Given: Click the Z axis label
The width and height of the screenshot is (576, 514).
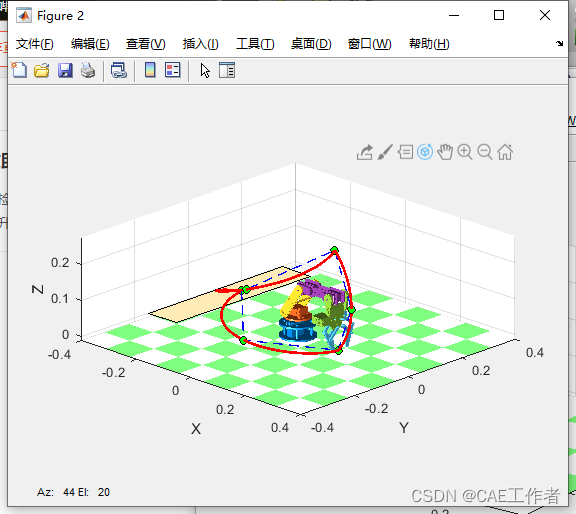Looking at the screenshot, I should [38, 289].
